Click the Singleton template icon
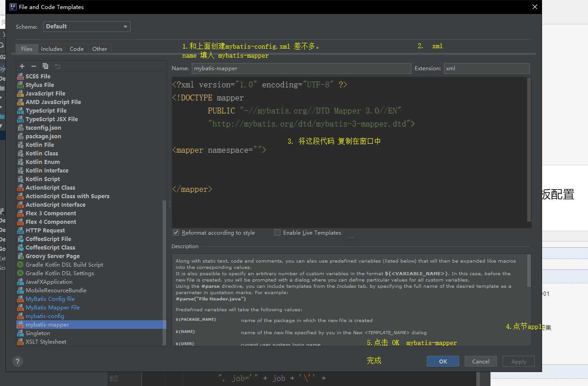Viewport: 588px width, 386px height. click(20, 333)
